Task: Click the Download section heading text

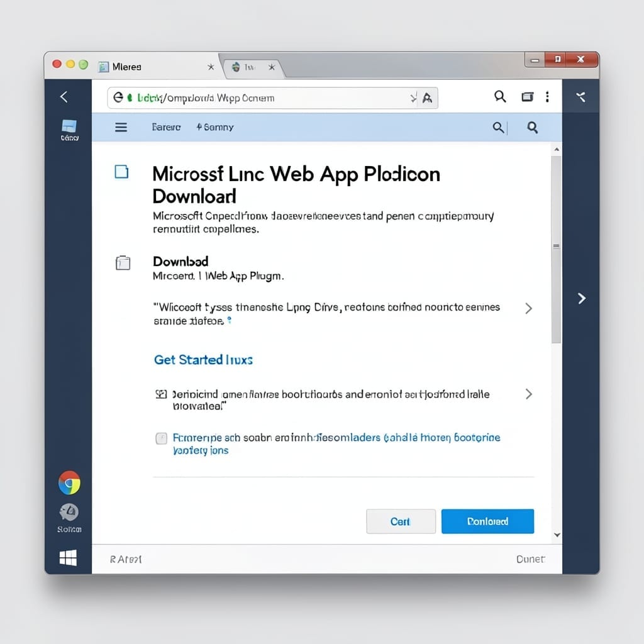Action: tap(180, 261)
